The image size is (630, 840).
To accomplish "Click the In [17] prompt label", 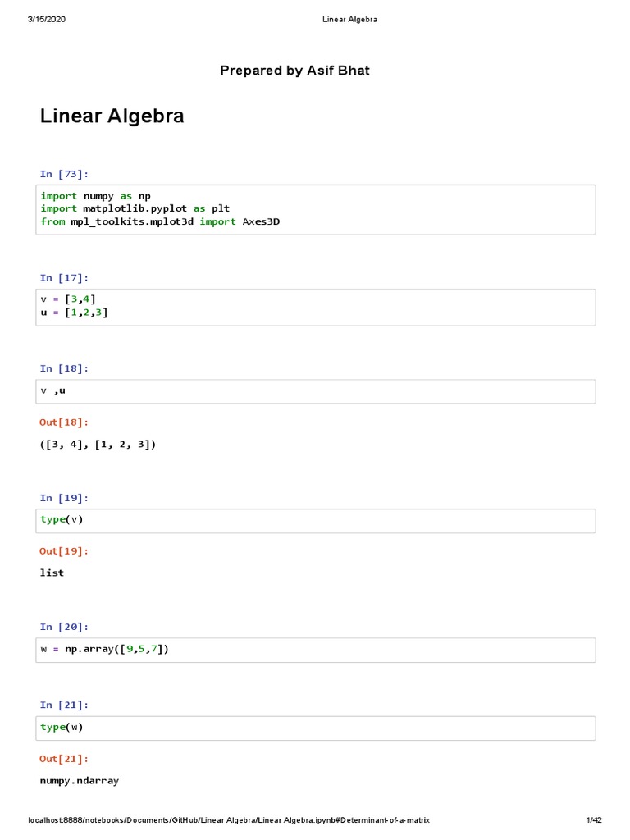I will tap(65, 278).
